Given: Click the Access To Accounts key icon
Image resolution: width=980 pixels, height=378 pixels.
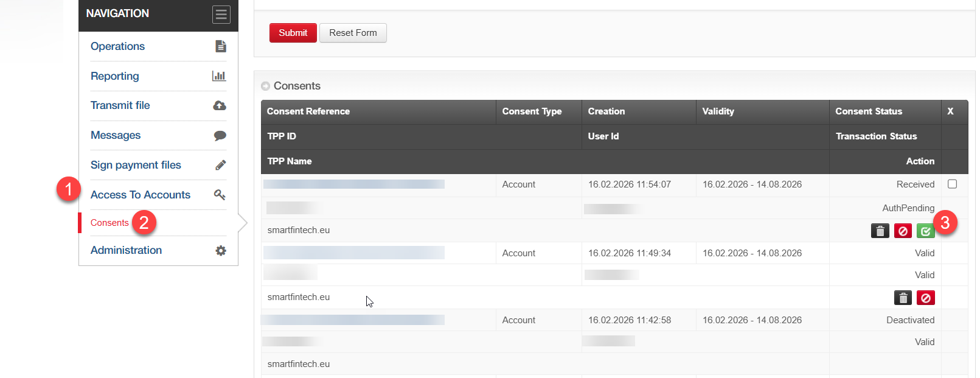Looking at the screenshot, I should click(x=220, y=195).
